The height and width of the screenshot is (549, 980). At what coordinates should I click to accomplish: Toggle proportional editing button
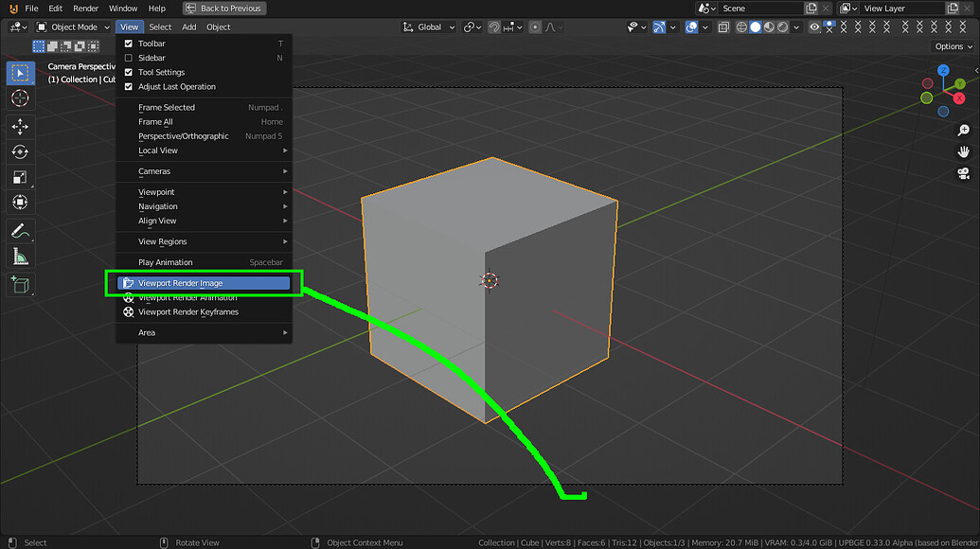tap(535, 27)
